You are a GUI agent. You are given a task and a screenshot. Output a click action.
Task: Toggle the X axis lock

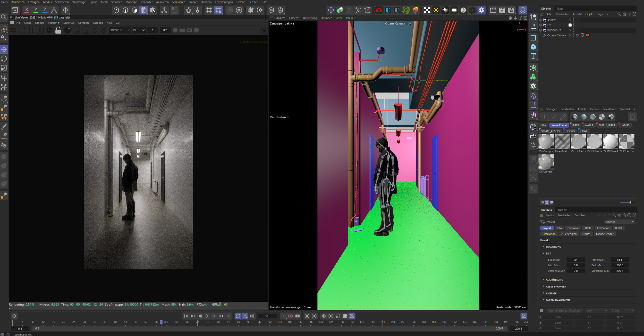[x=27, y=10]
